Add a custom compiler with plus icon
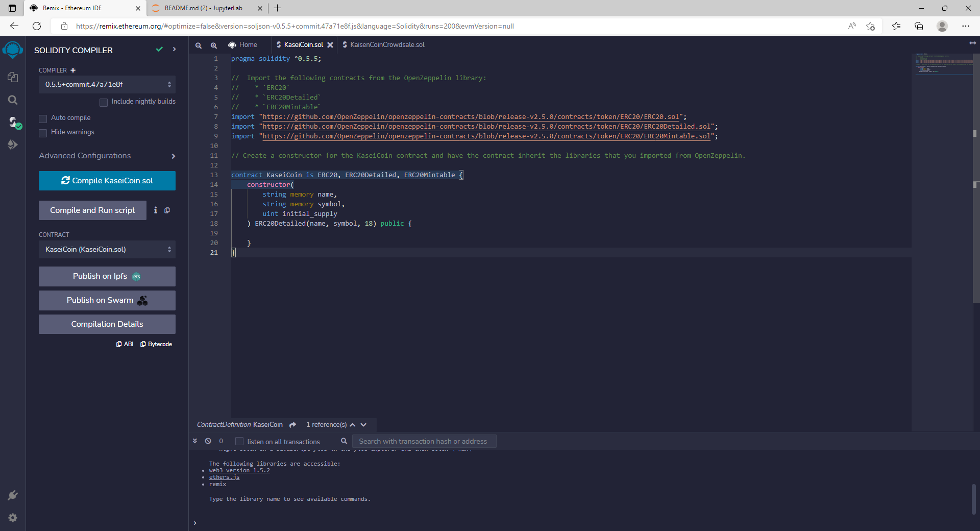 pyautogui.click(x=73, y=70)
